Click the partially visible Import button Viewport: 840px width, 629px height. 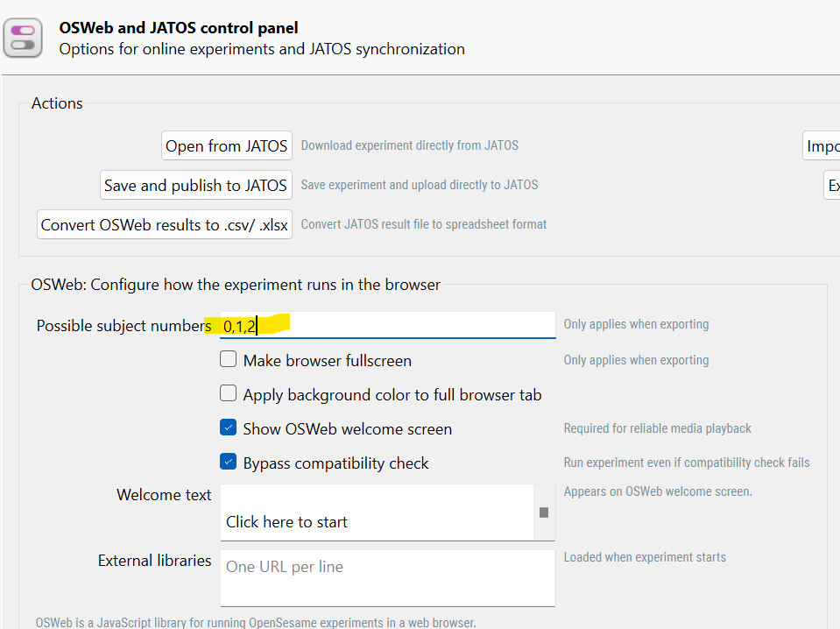(x=822, y=146)
